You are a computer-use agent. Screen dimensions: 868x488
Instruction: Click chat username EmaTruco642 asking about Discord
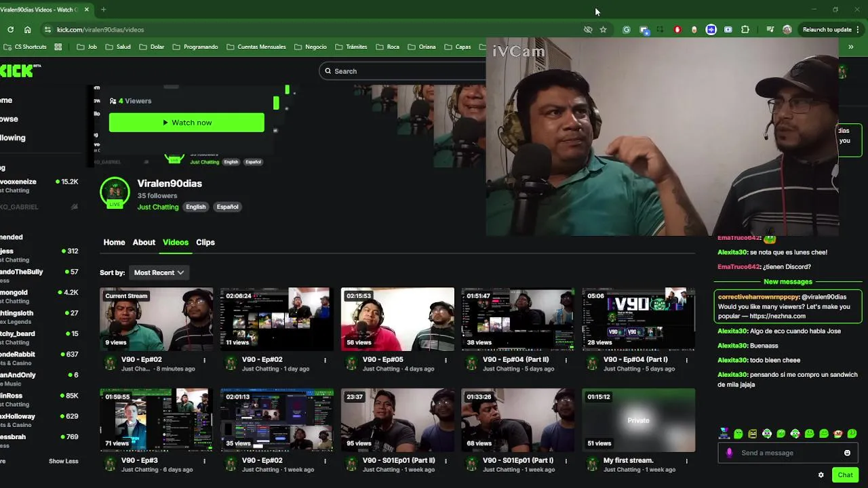(739, 267)
